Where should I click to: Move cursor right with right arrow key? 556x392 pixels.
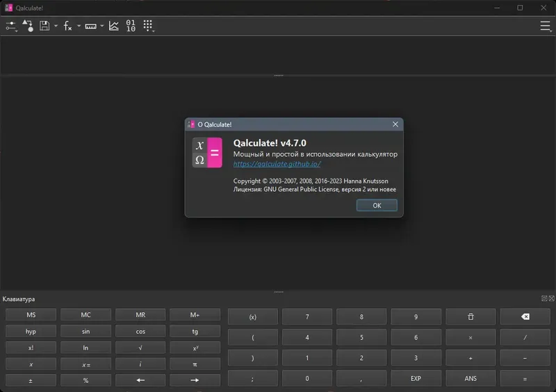[x=195, y=380]
